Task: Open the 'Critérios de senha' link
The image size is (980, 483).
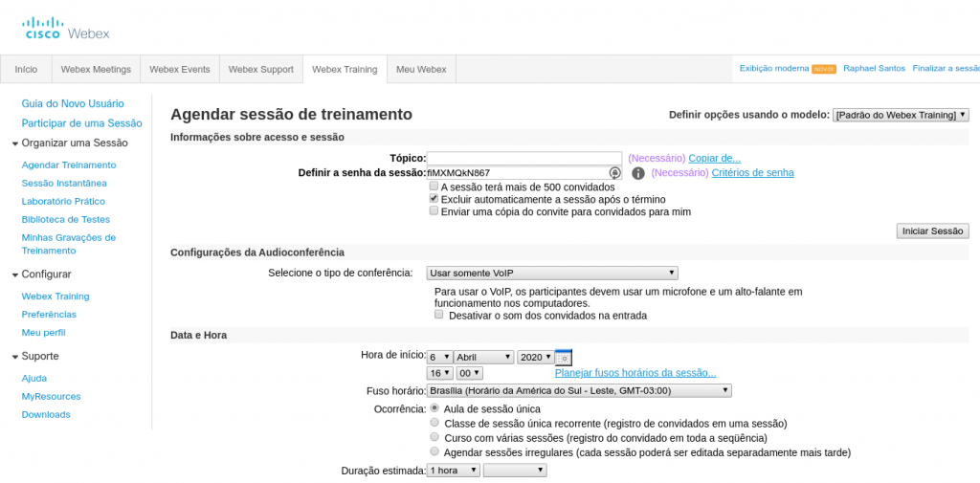Action: pos(752,172)
